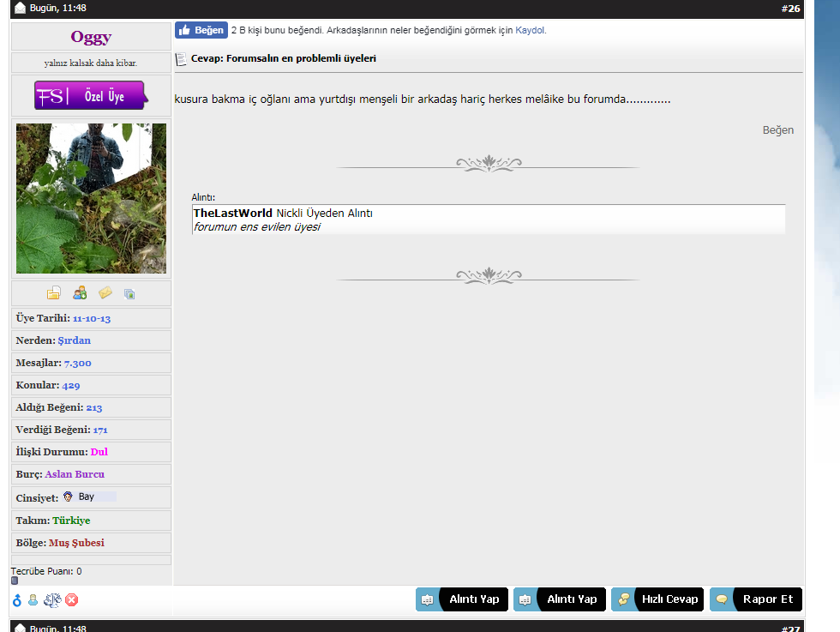Open the Oggy username profile link
The image size is (840, 632).
click(91, 37)
